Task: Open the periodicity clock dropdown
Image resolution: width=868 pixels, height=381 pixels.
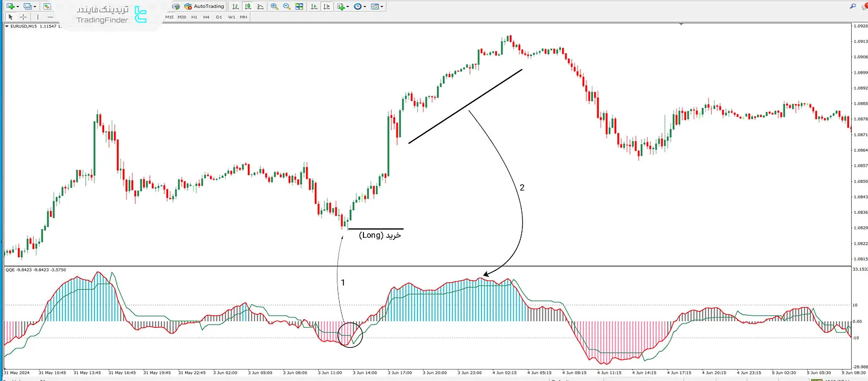Action: 359,7
